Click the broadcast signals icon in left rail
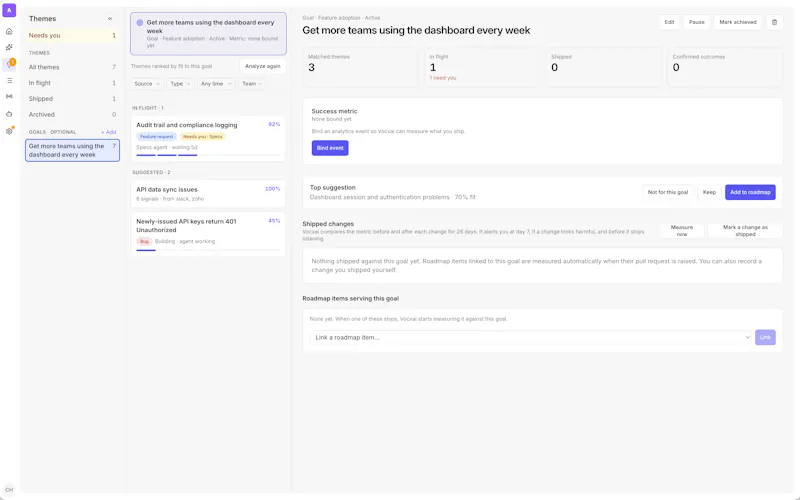 click(x=9, y=96)
